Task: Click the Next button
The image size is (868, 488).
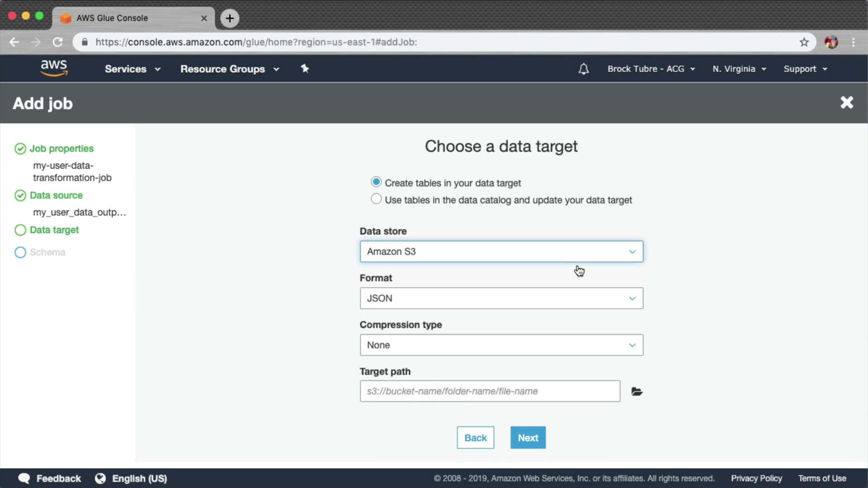Action: (528, 437)
